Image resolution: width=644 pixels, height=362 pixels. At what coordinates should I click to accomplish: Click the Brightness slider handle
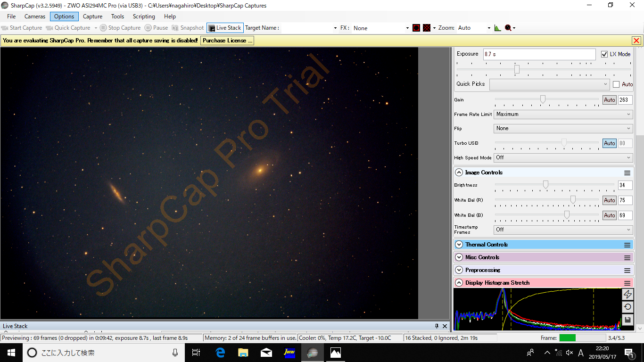(x=545, y=184)
